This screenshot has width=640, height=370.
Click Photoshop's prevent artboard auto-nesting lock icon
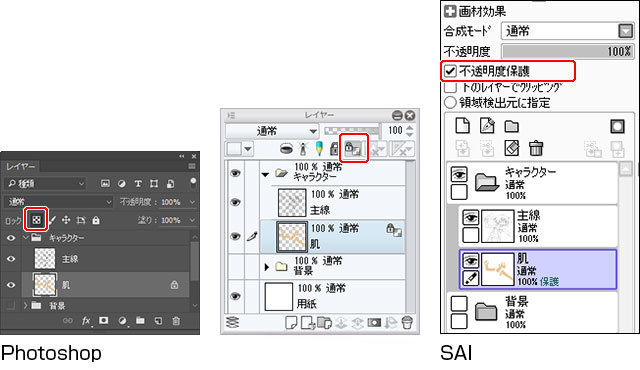coord(81,220)
